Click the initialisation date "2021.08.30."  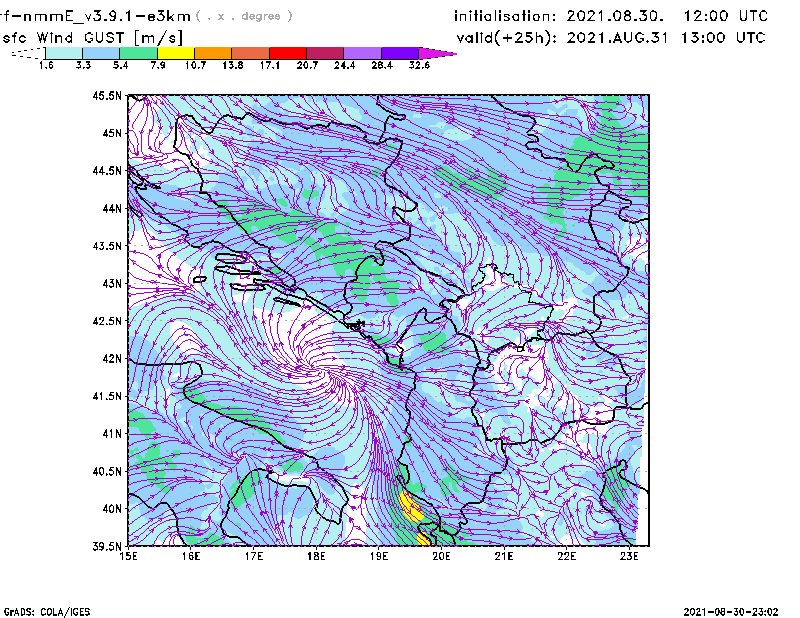615,16
